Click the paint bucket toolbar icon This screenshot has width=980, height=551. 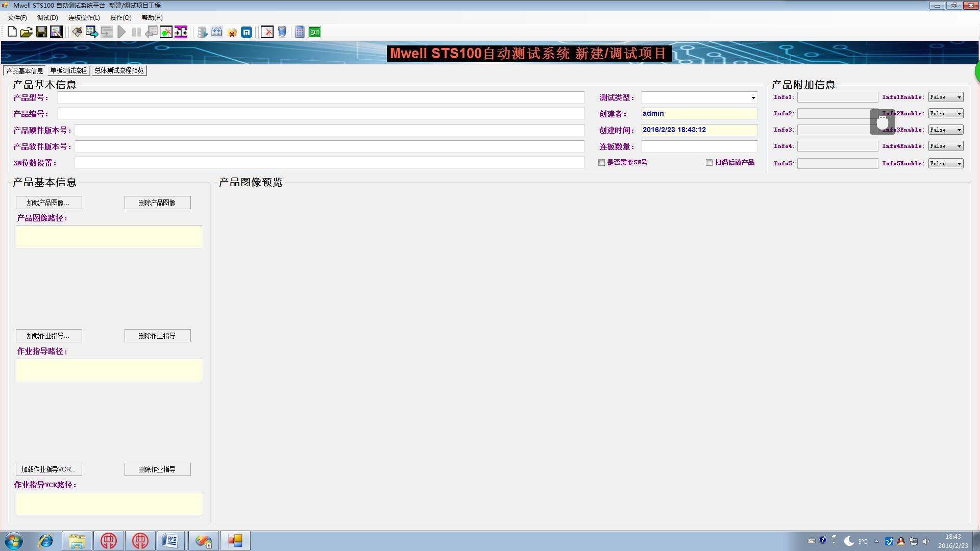[77, 32]
